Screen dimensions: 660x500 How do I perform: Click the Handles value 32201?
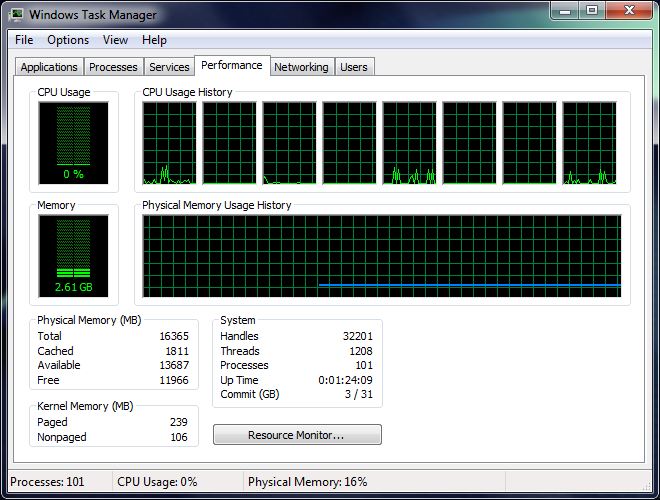point(358,336)
